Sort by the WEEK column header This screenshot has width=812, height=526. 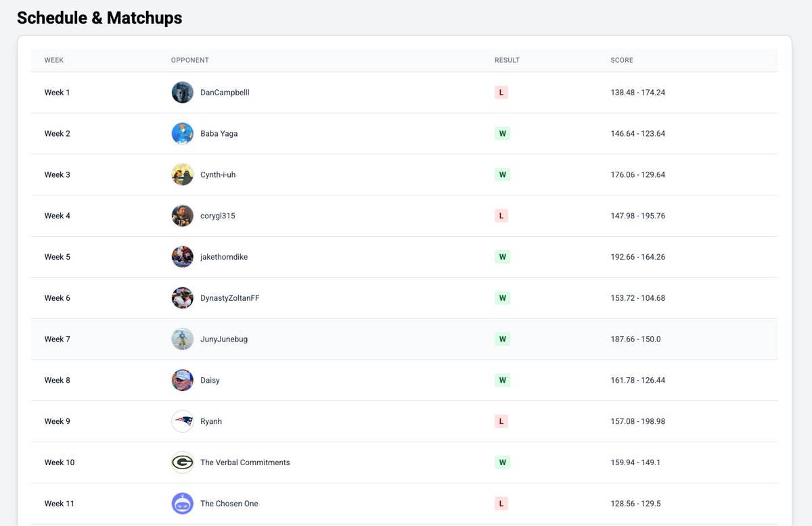click(x=54, y=60)
